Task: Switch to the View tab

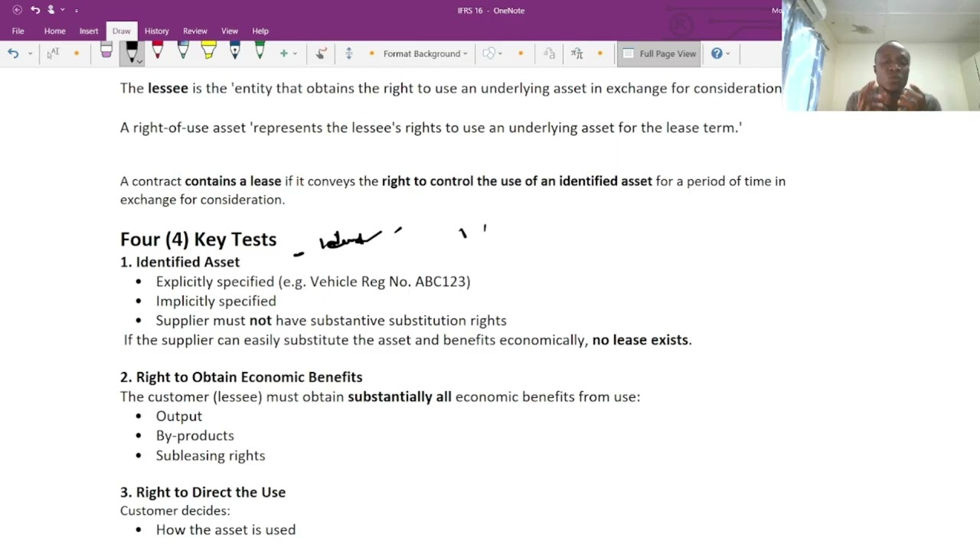Action: 230,31
